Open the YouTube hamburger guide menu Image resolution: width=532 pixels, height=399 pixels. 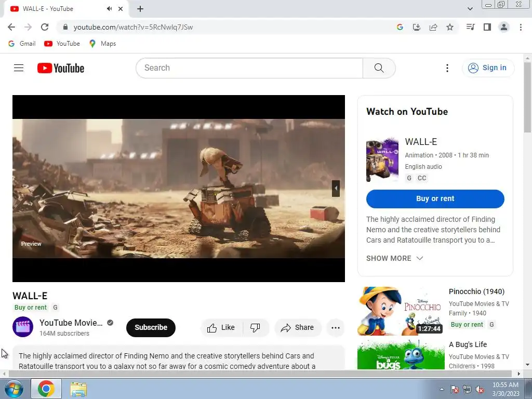[x=19, y=68]
